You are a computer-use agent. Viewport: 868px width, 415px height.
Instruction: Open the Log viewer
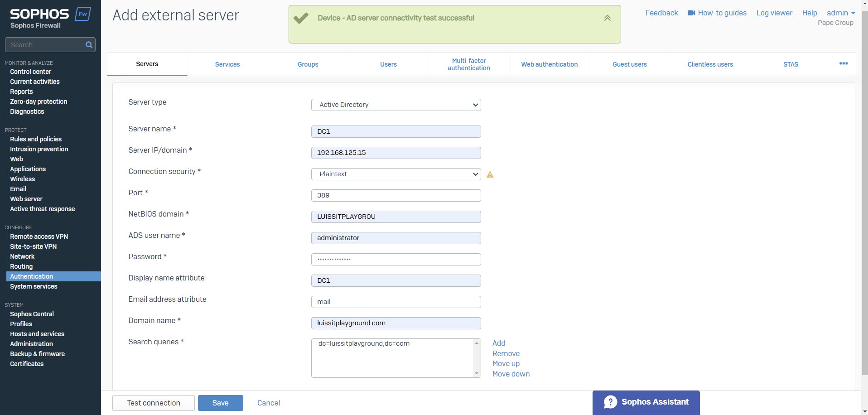pyautogui.click(x=774, y=13)
